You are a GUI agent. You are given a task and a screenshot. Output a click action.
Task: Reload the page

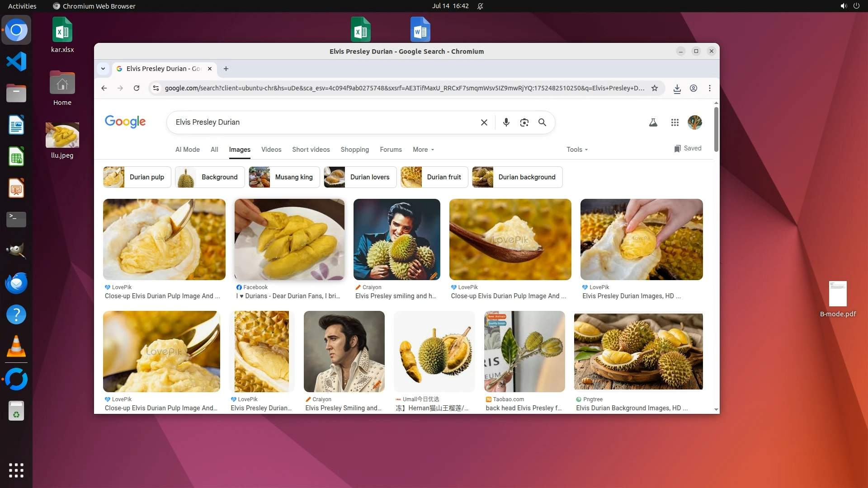(x=137, y=88)
